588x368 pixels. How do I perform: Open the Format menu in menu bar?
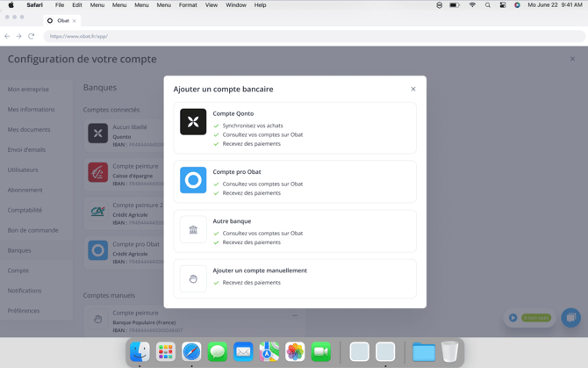click(188, 5)
